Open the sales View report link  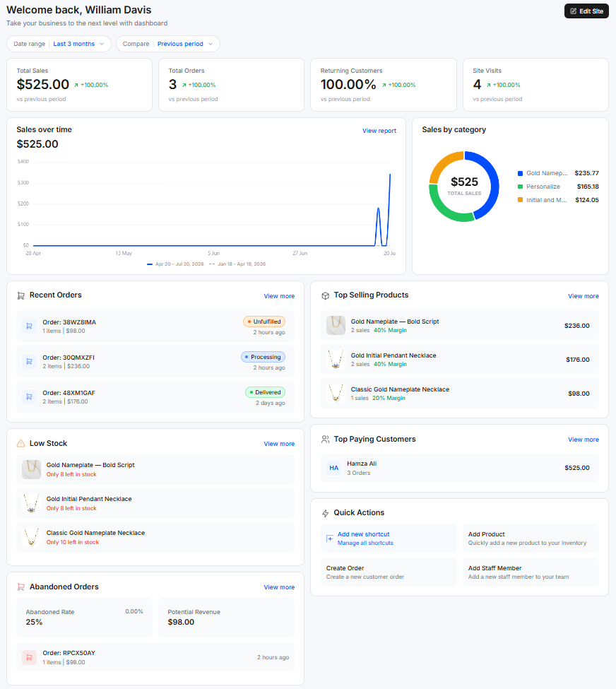(379, 131)
